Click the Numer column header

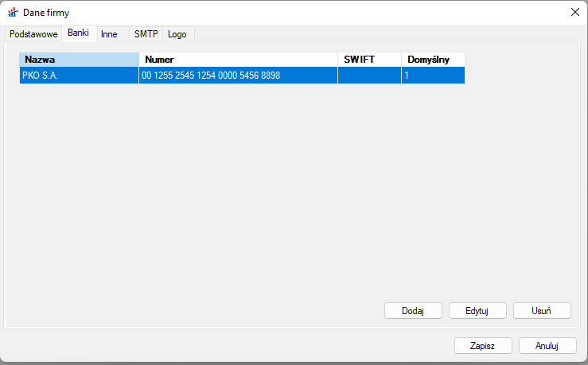pyautogui.click(x=238, y=60)
